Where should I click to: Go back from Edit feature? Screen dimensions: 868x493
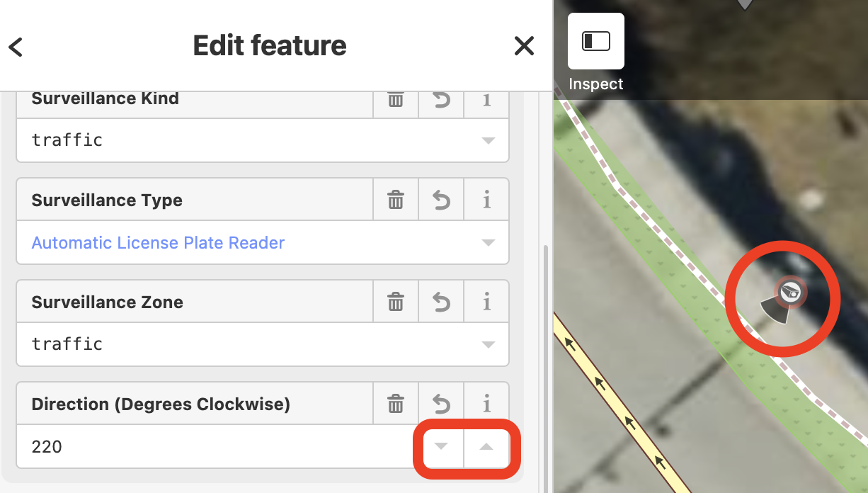16,47
